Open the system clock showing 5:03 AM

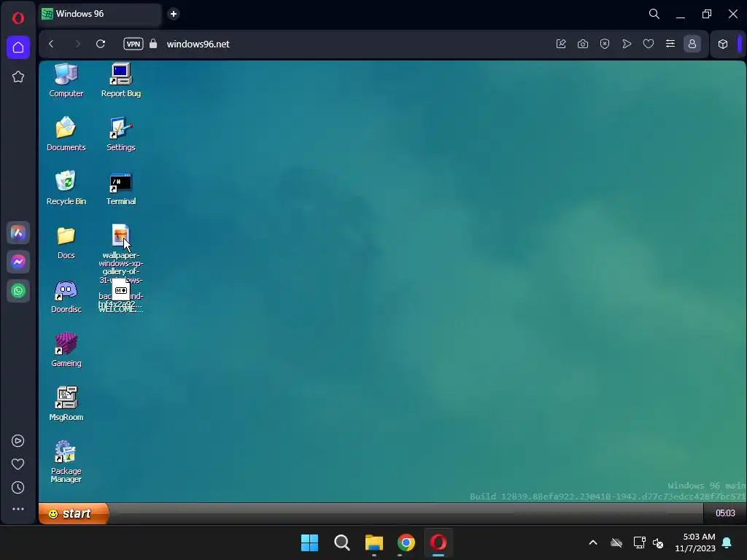695,542
